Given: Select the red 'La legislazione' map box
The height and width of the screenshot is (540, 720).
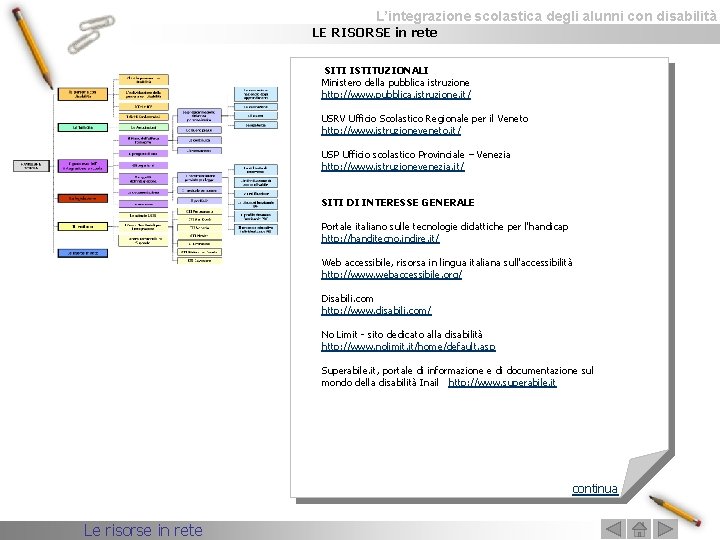Looking at the screenshot, I should coord(83,198).
